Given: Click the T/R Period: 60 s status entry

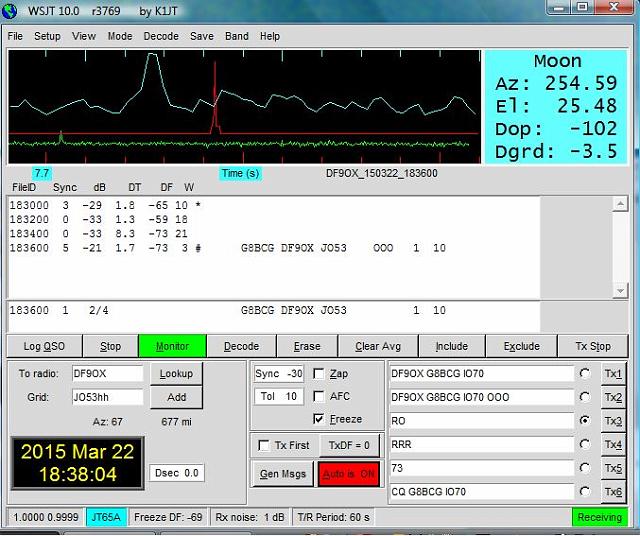Looking at the screenshot, I should click(x=333, y=517).
